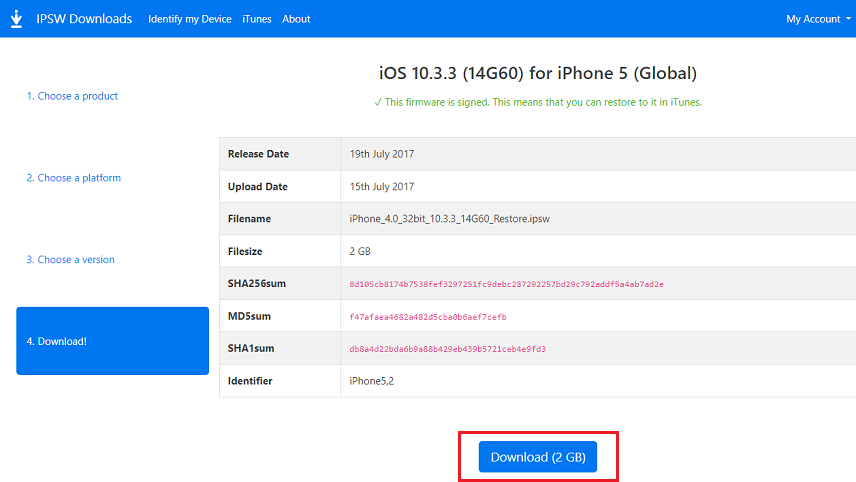856x482 pixels.
Task: Click the upload date 15th July 2017
Action: click(x=382, y=187)
